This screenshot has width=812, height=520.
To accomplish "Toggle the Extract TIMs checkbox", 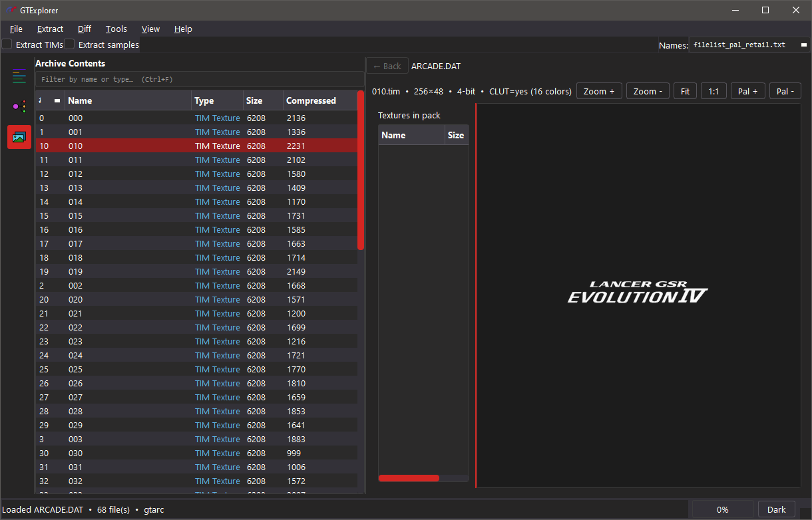I will [x=7, y=45].
